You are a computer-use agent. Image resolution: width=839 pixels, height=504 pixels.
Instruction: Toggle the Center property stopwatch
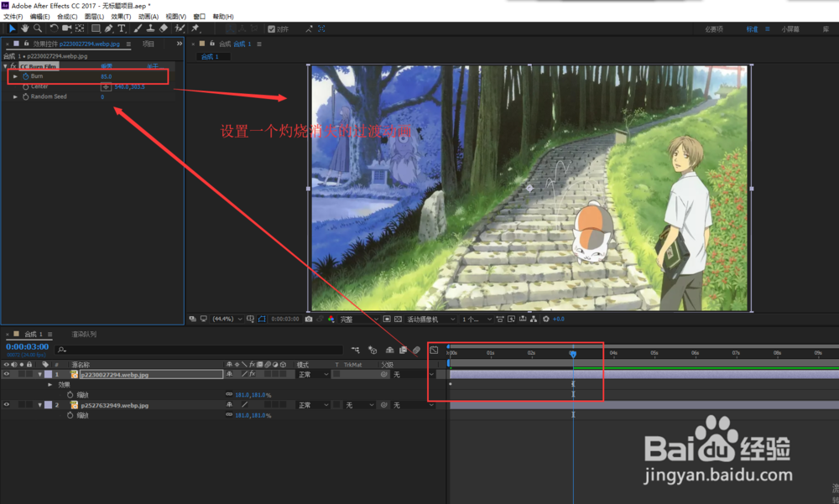pos(26,86)
